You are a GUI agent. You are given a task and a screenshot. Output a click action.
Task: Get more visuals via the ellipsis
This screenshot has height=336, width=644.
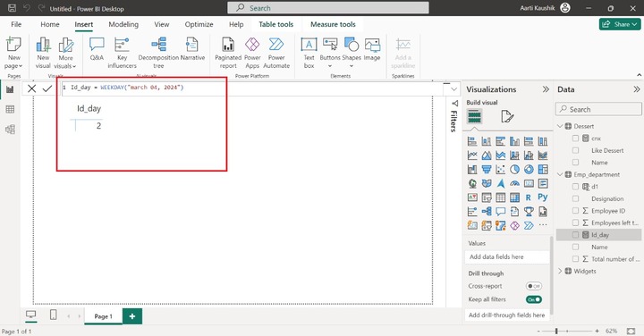click(x=543, y=225)
